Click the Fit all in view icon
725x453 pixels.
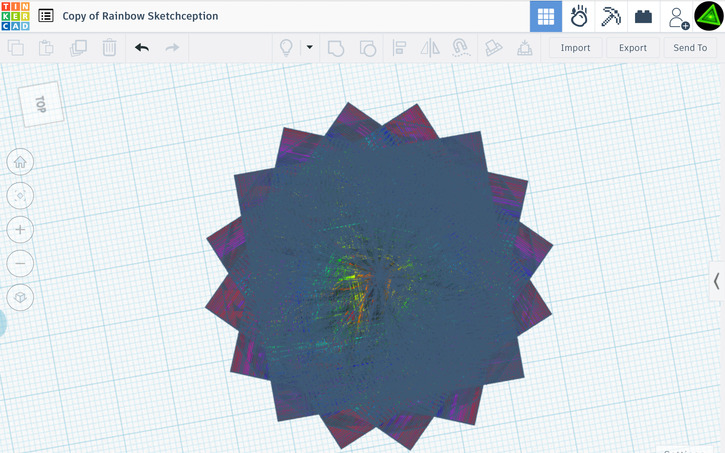click(x=20, y=196)
